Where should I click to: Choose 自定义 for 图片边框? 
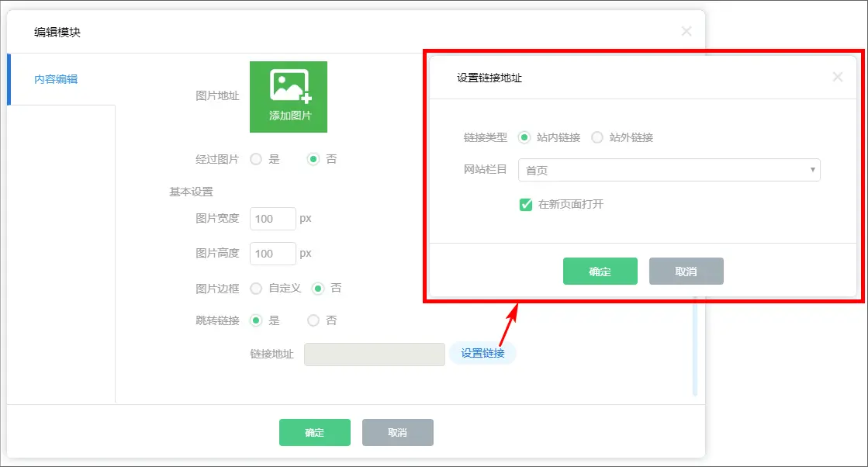pos(256,288)
